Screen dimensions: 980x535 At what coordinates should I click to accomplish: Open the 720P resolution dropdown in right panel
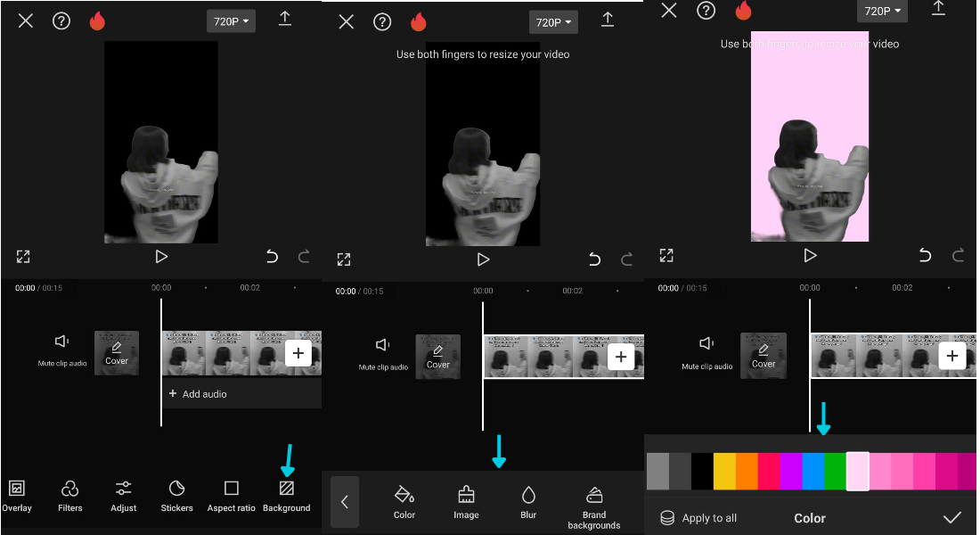[883, 12]
